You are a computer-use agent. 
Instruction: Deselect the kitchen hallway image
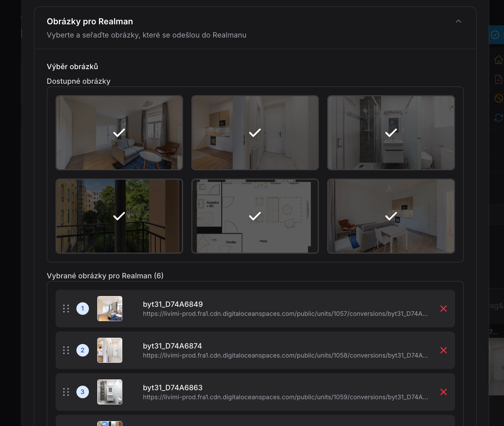pos(255,133)
